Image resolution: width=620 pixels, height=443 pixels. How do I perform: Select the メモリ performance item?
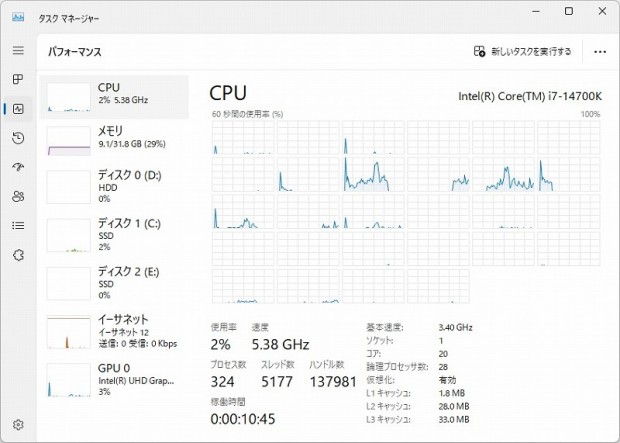pyautogui.click(x=113, y=139)
